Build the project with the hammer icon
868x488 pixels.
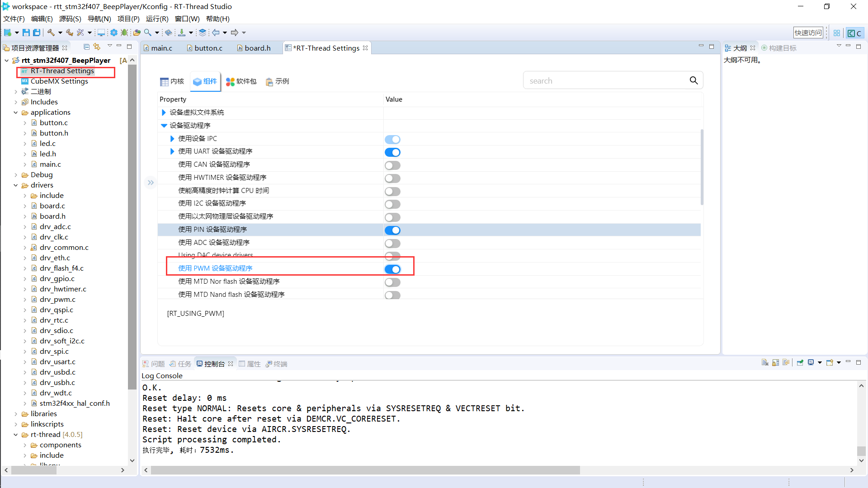tap(52, 32)
